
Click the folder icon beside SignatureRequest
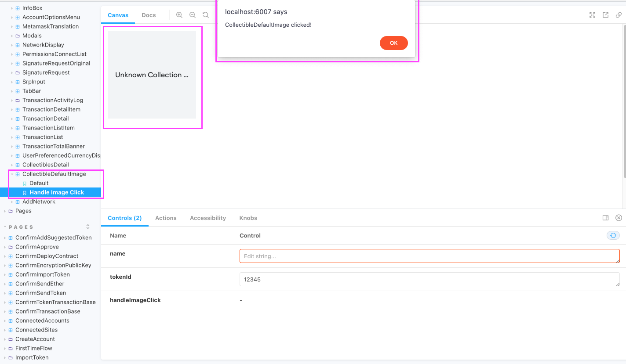point(18,72)
